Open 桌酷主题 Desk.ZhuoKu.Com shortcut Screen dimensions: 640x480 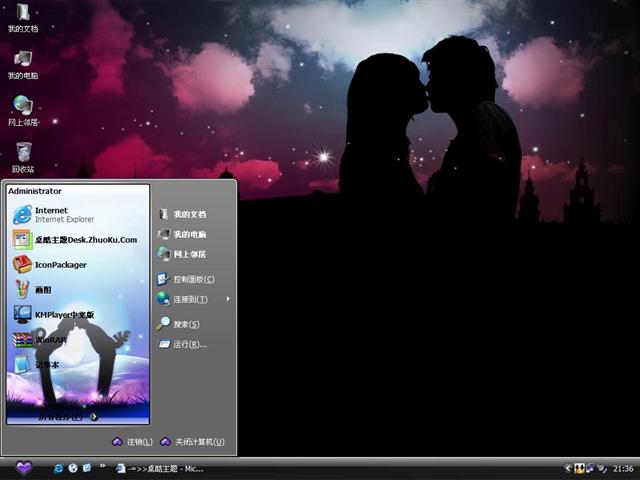click(x=80, y=240)
